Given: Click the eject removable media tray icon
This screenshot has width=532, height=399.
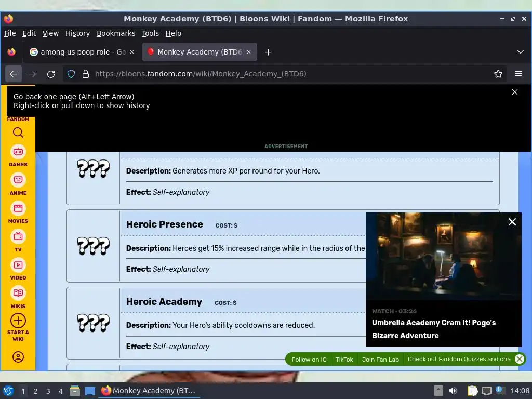Looking at the screenshot, I should point(438,391).
